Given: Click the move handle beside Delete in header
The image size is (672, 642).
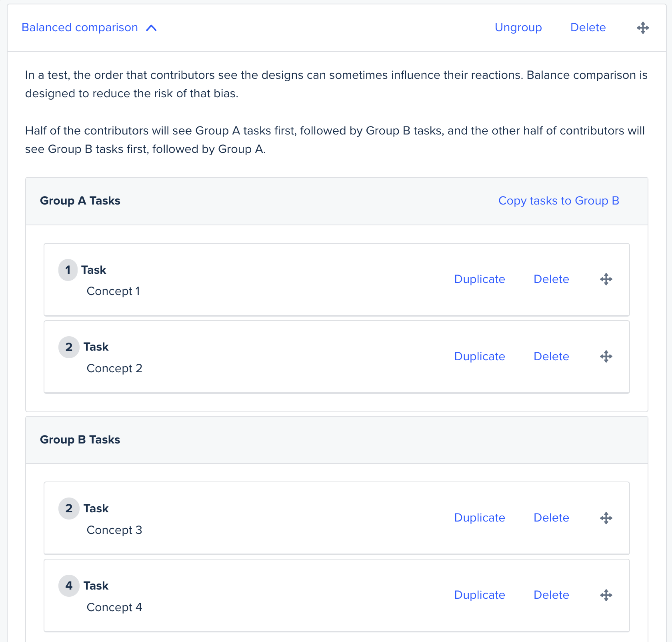Looking at the screenshot, I should pos(643,27).
